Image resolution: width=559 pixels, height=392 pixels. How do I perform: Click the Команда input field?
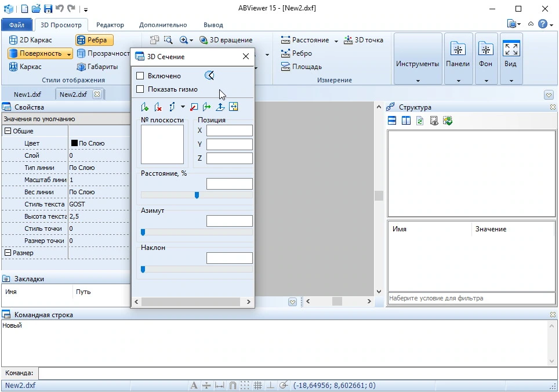[x=297, y=373]
